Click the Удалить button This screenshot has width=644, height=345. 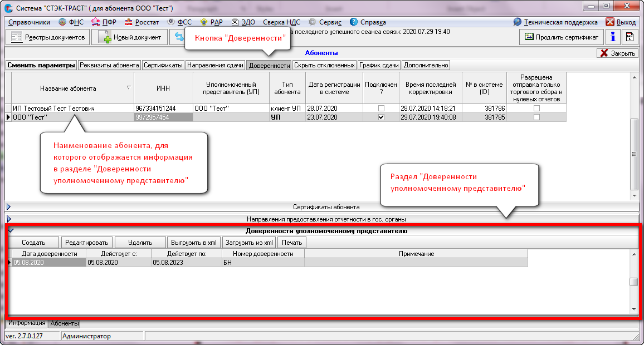click(140, 243)
